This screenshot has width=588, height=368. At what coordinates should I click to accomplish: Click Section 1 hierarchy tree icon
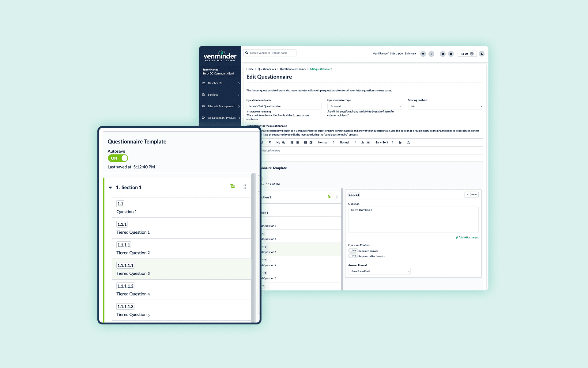coord(232,186)
